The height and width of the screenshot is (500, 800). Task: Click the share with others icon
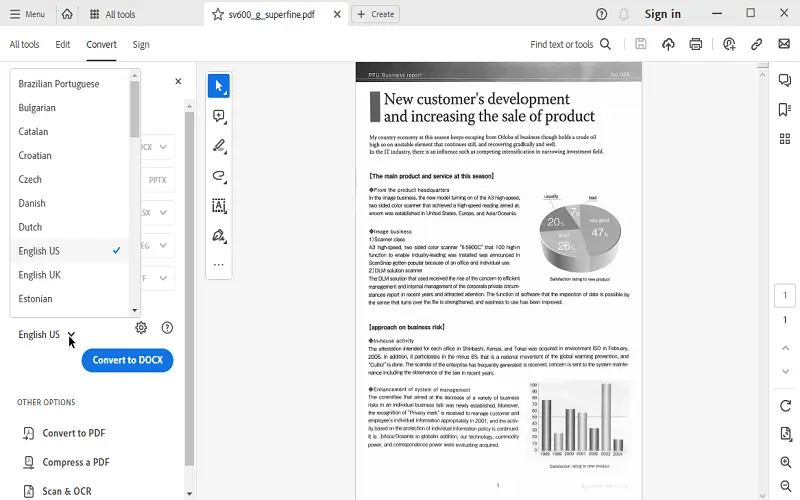coord(729,44)
